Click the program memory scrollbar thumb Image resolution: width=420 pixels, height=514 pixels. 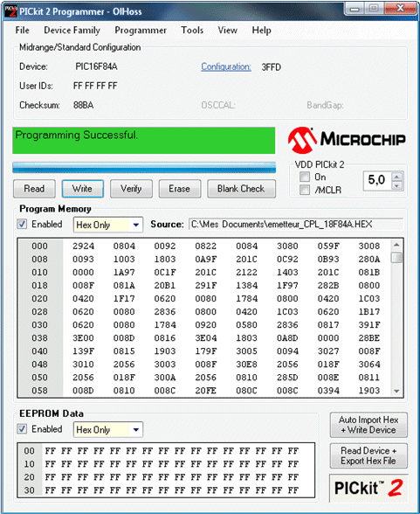point(396,257)
